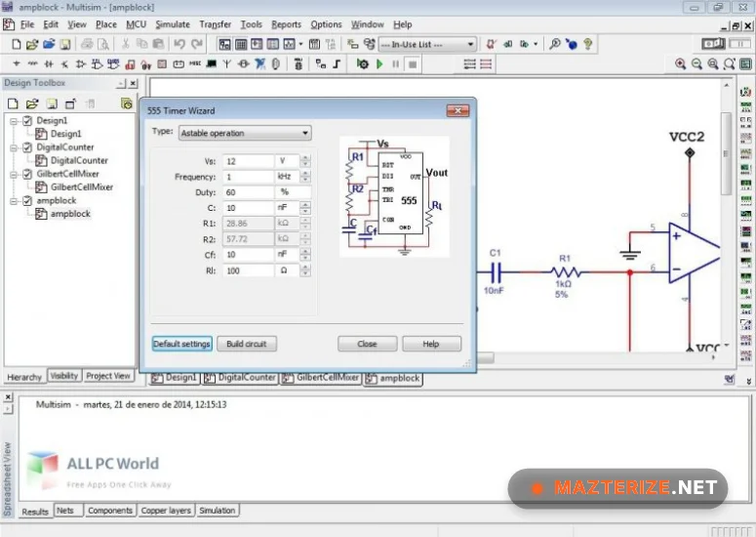Click the Duty value input field
756x537 pixels.
pyautogui.click(x=248, y=192)
